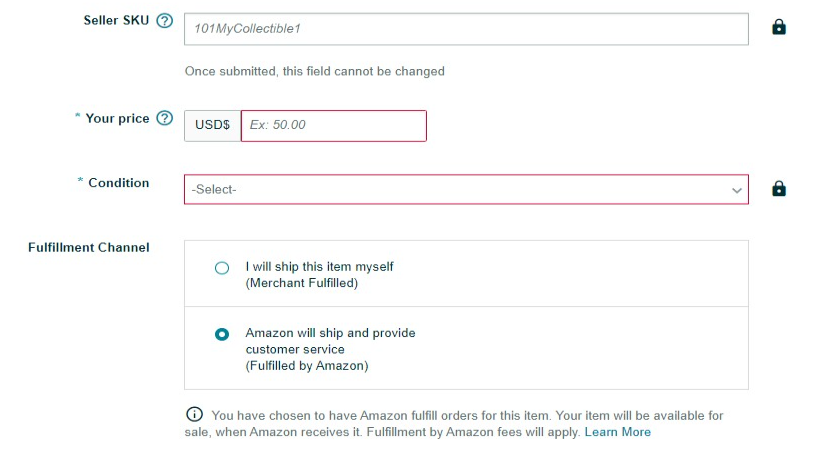Image resolution: width=837 pixels, height=457 pixels.
Task: Click the chevron arrow in Condition dropdown
Action: pos(737,190)
